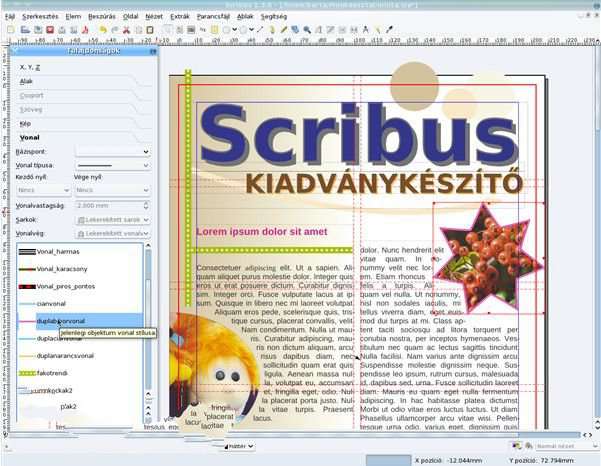Image resolution: width=601 pixels, height=466 pixels.
Task: Select the Insert Polygon tool
Action: click(x=243, y=30)
